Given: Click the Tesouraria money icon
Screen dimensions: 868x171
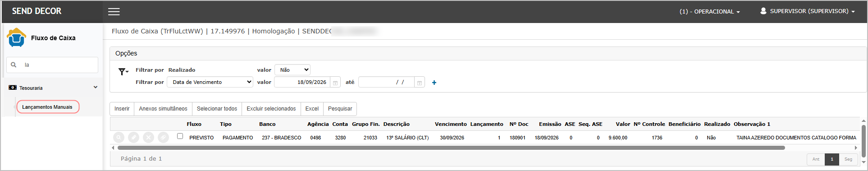Looking at the screenshot, I should click(x=13, y=88).
